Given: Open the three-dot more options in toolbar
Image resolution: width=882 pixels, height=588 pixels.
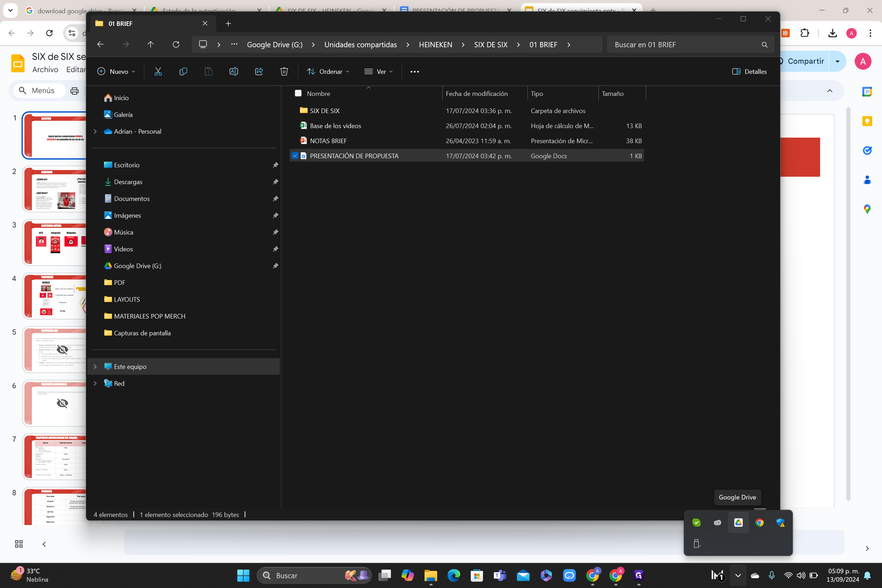Looking at the screenshot, I should [414, 72].
